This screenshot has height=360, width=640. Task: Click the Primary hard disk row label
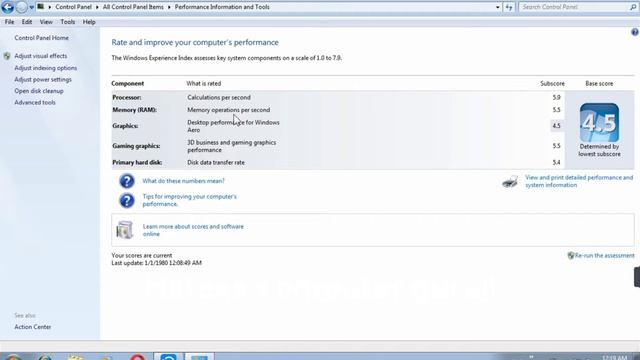(137, 162)
